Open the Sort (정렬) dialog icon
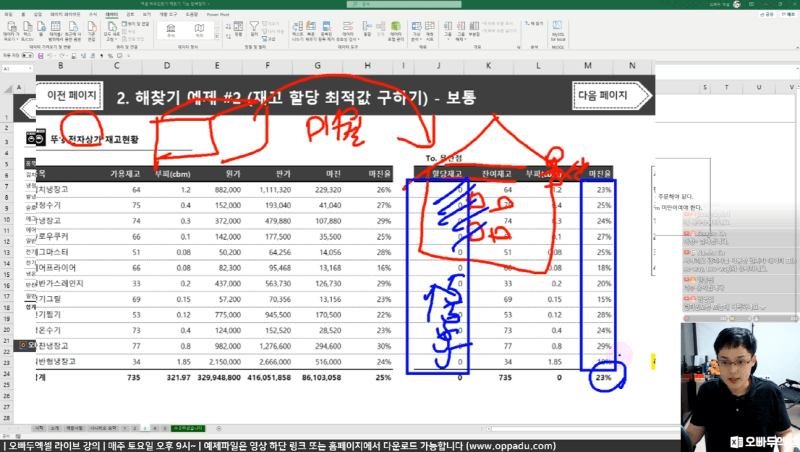 click(x=238, y=29)
